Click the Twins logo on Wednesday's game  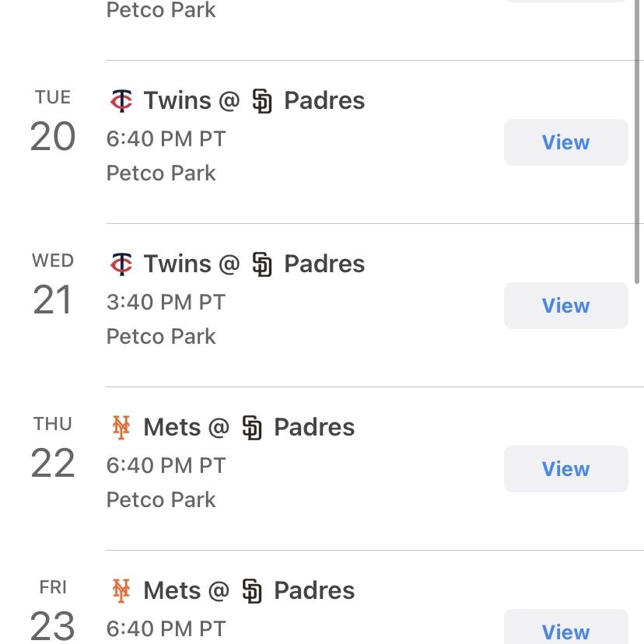(121, 264)
